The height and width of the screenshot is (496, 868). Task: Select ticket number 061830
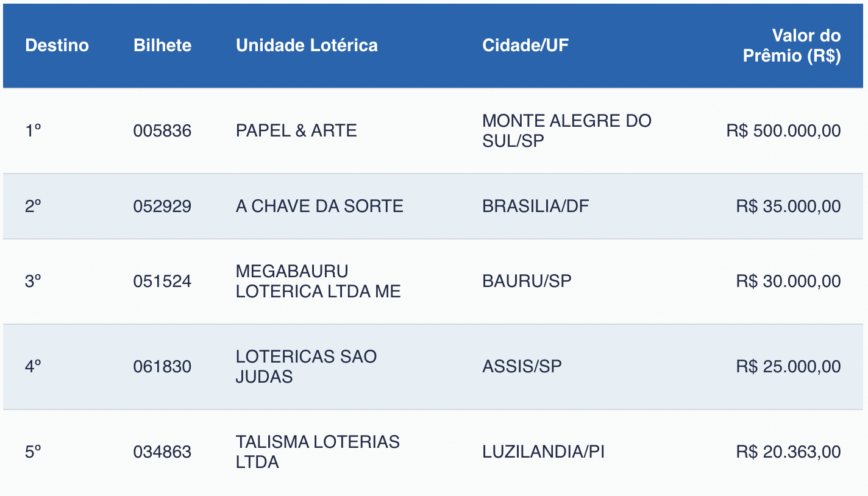point(162,366)
